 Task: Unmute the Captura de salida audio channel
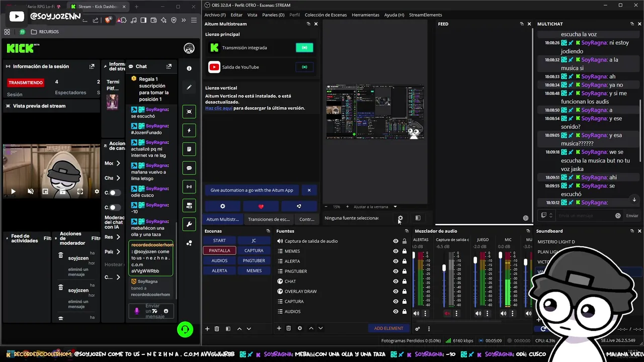click(447, 313)
